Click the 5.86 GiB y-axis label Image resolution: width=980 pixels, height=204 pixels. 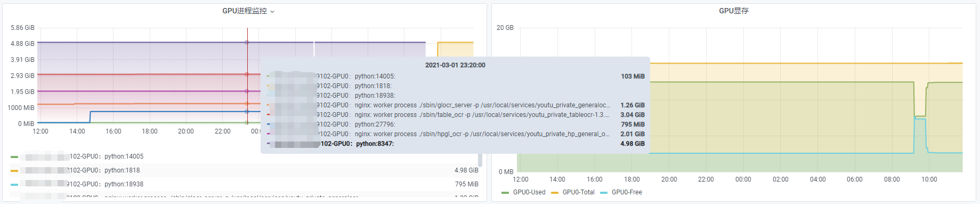coord(22,28)
